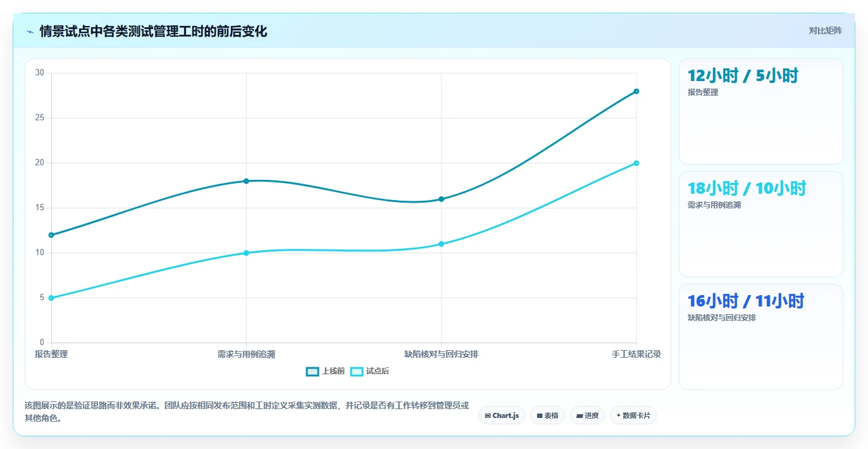The image size is (868, 449).
Task: Click the y-axis value 0
Action: (42, 343)
